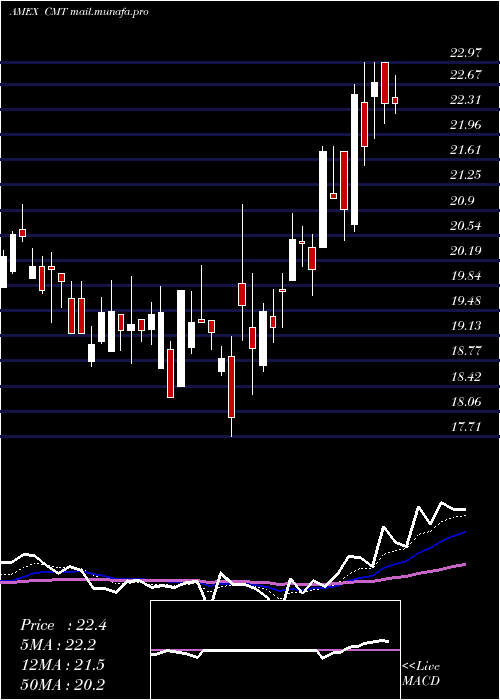Click the lowest red candle near 17.71

[231, 387]
